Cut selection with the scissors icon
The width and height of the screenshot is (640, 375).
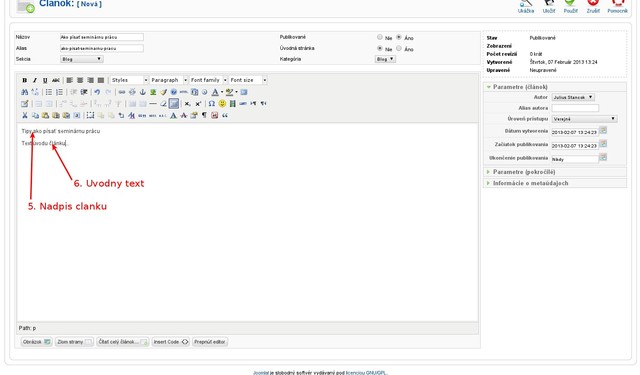24,115
